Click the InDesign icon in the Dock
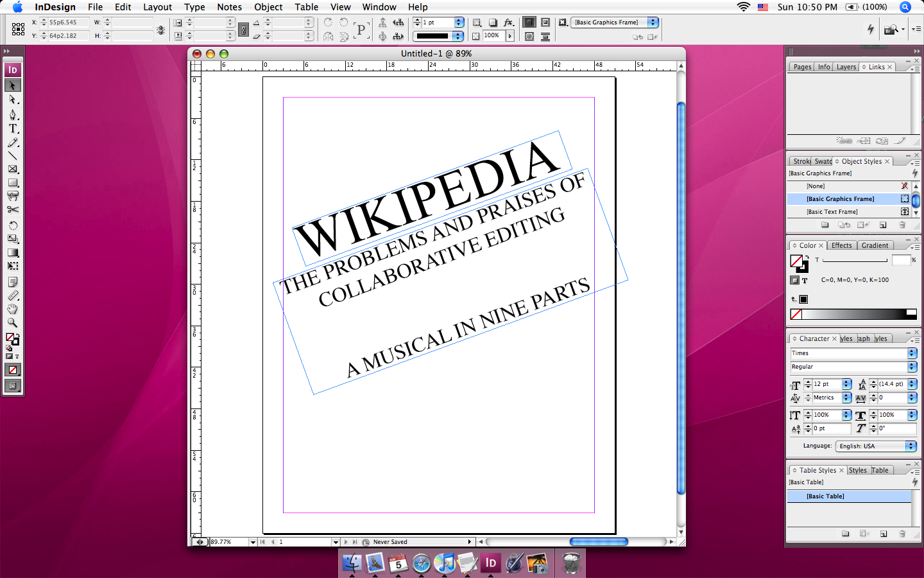Screen dimensions: 924x578 (491, 563)
